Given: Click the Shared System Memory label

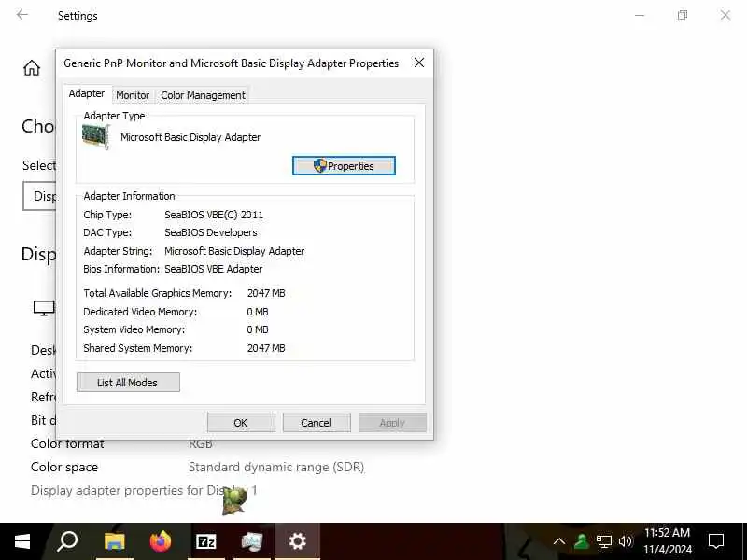Looking at the screenshot, I should [x=137, y=348].
